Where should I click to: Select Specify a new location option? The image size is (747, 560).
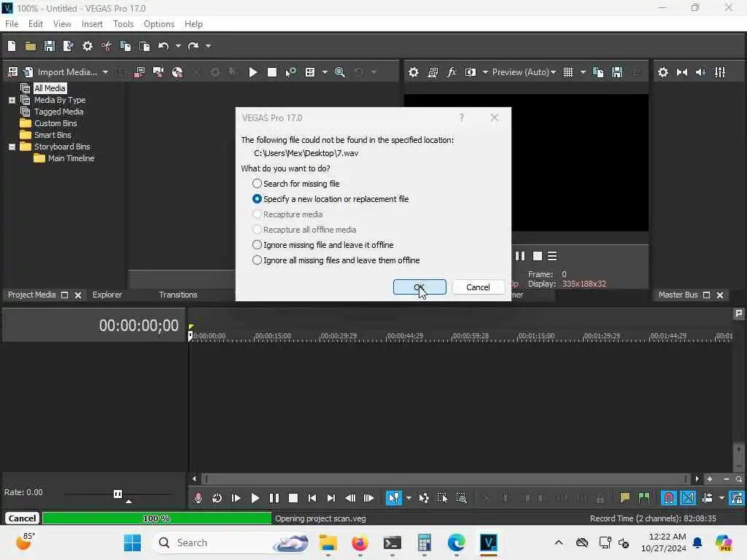pos(330,199)
